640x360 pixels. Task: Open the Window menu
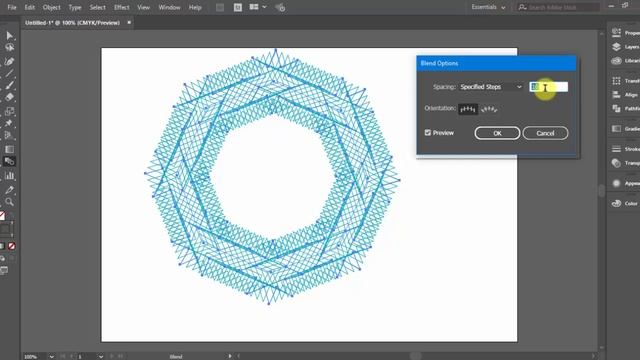[x=169, y=7]
